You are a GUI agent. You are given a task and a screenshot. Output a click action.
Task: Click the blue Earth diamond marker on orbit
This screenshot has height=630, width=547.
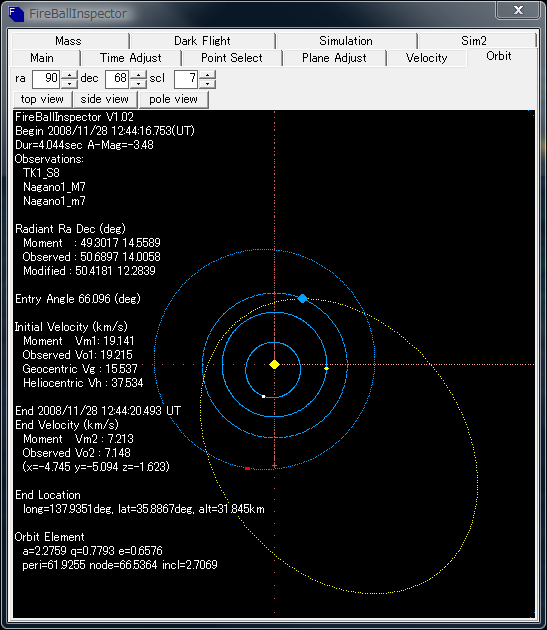tap(302, 299)
